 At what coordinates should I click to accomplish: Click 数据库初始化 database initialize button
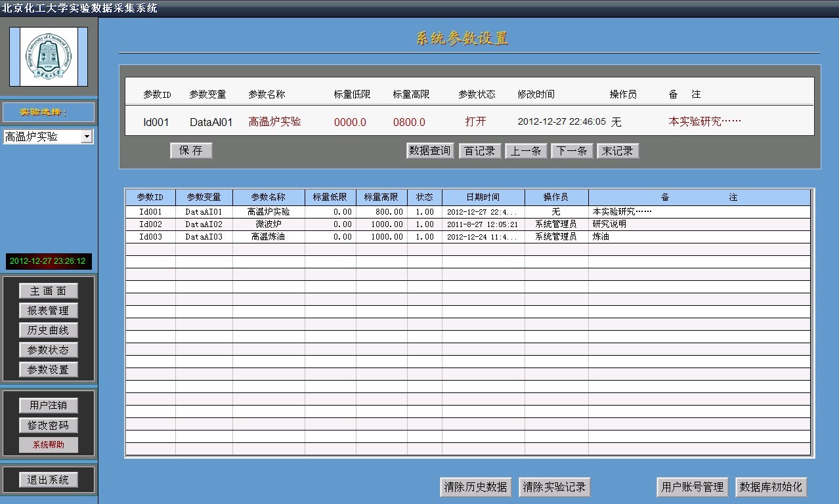coord(771,487)
